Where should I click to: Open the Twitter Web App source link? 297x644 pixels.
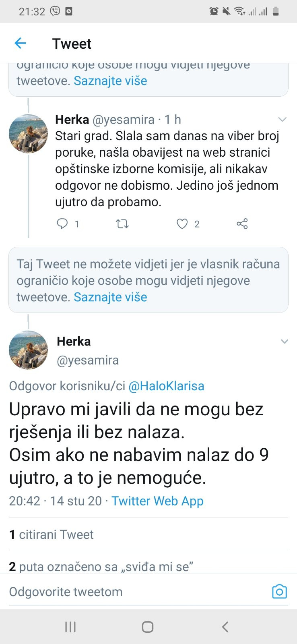pyautogui.click(x=157, y=501)
